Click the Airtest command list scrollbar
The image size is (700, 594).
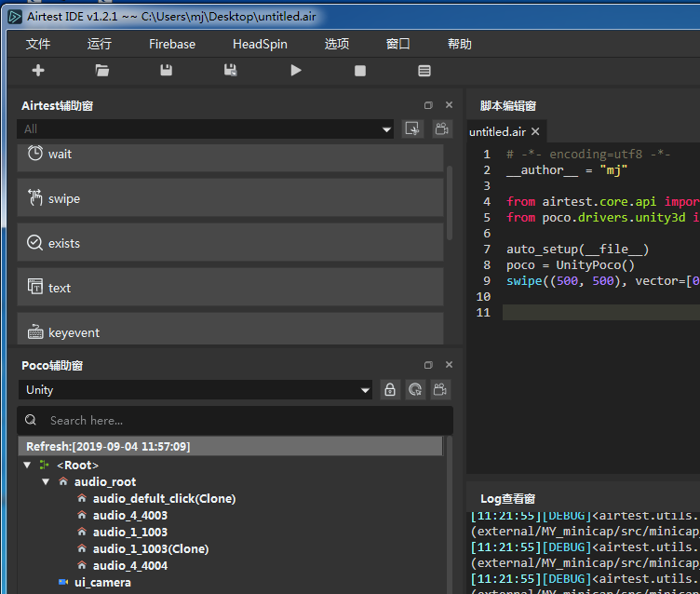450,203
